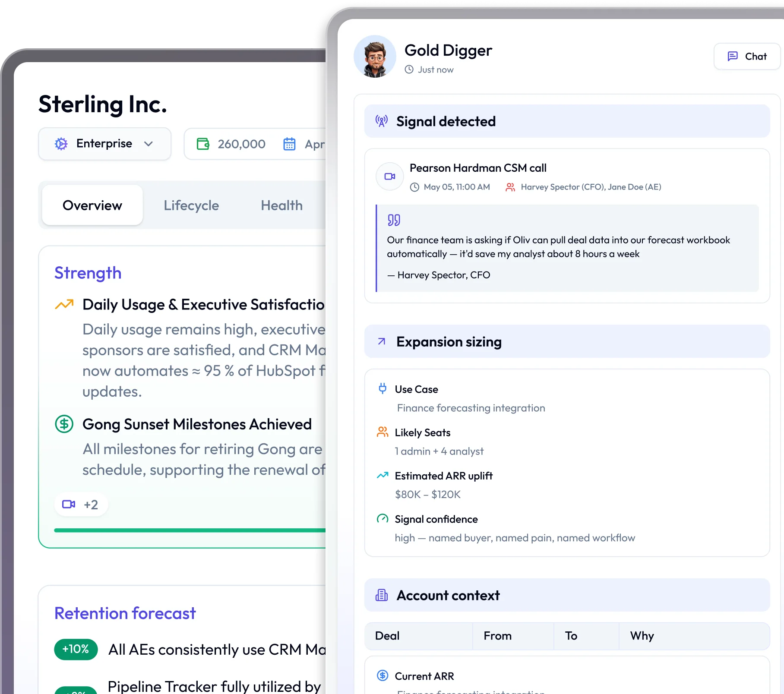Click the chevron arrow on Enterprise dropdown
Image resolution: width=784 pixels, height=694 pixels.
click(149, 144)
